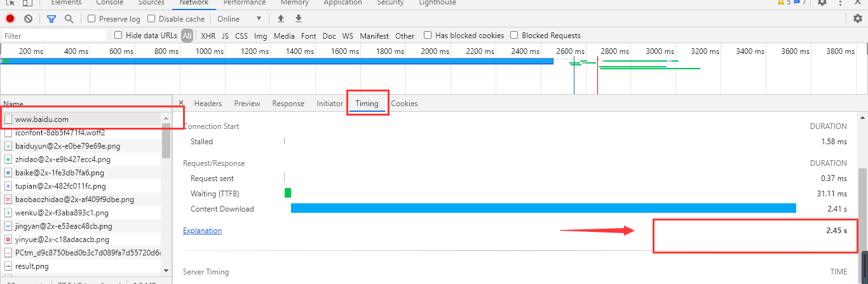The height and width of the screenshot is (284, 868).
Task: Close the request details pane
Action: click(x=181, y=103)
